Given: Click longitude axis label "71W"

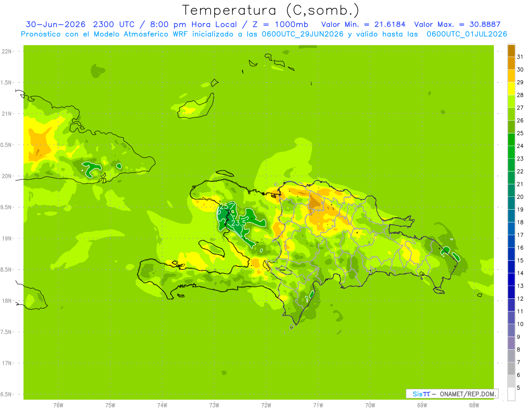Looking at the screenshot, I should pos(318,405).
